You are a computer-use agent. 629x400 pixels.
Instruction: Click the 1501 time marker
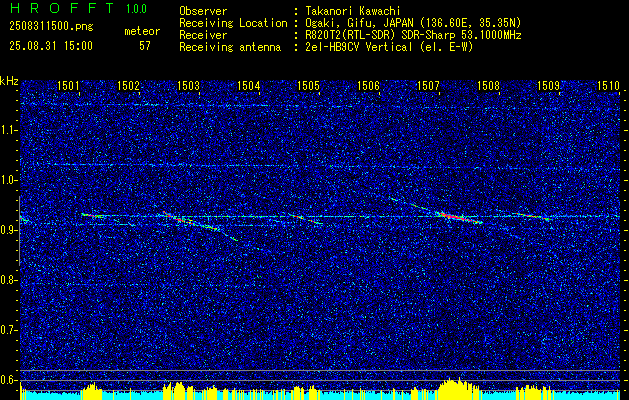(x=68, y=85)
